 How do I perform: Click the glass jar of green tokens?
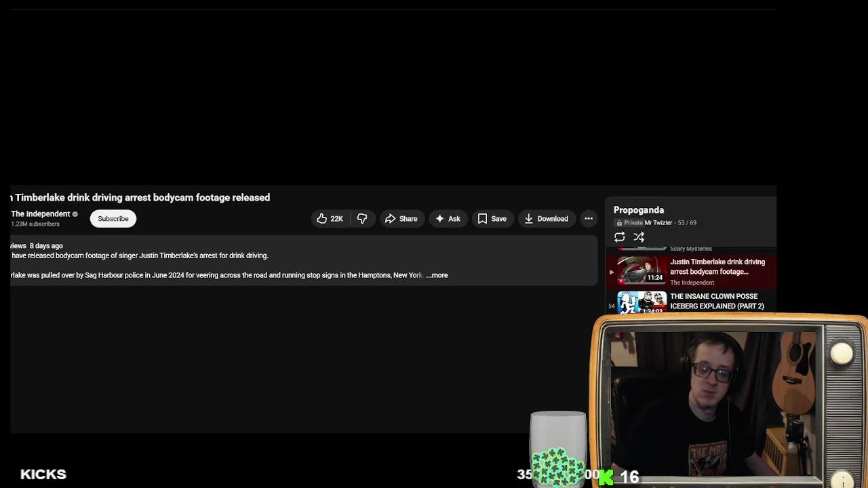(x=558, y=449)
